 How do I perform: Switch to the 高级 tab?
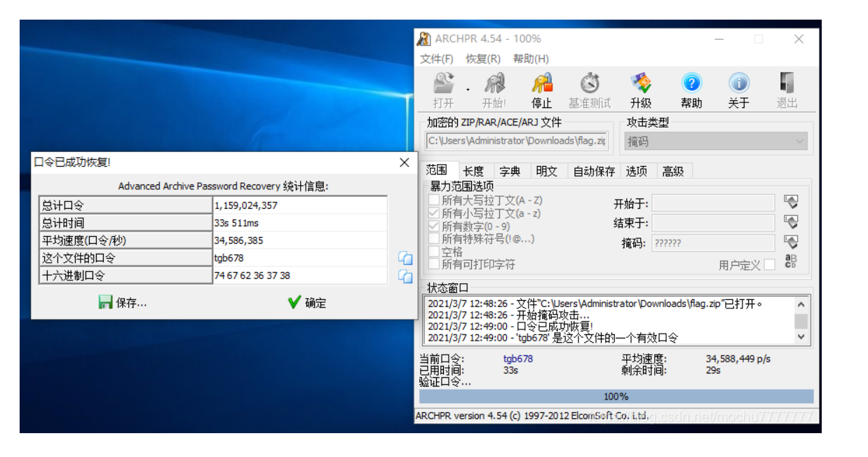click(x=673, y=171)
